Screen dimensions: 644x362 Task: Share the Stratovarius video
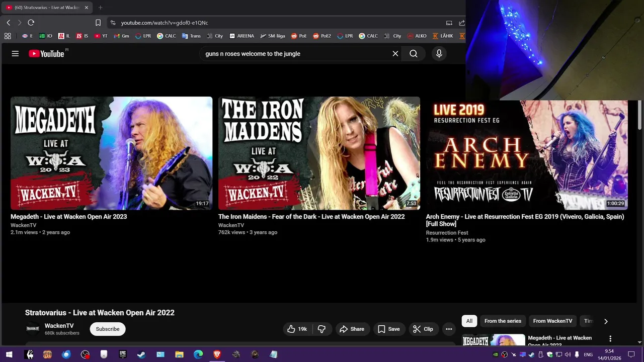point(352,329)
